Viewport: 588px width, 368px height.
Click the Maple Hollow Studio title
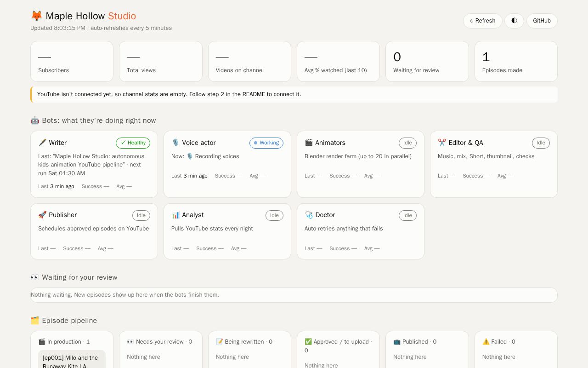coord(91,16)
